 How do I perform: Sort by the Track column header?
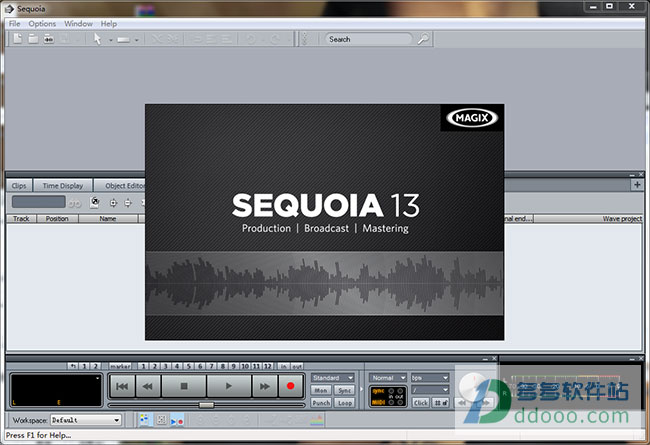21,219
